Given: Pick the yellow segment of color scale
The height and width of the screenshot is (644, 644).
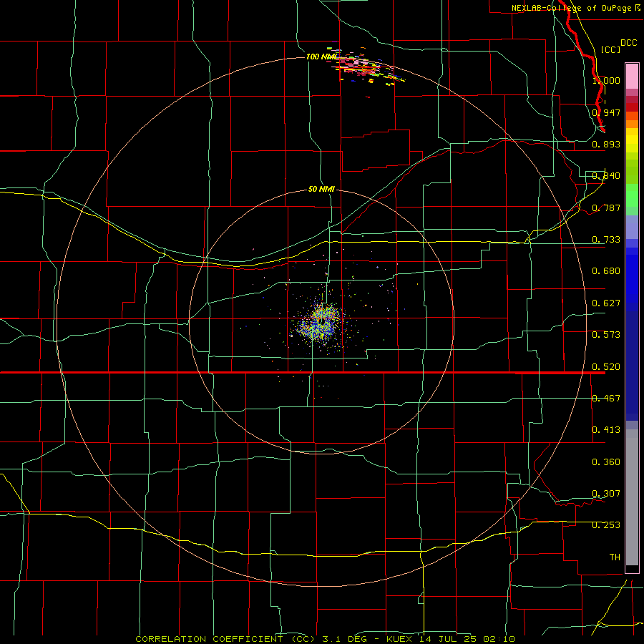Looking at the screenshot, I should (632, 140).
